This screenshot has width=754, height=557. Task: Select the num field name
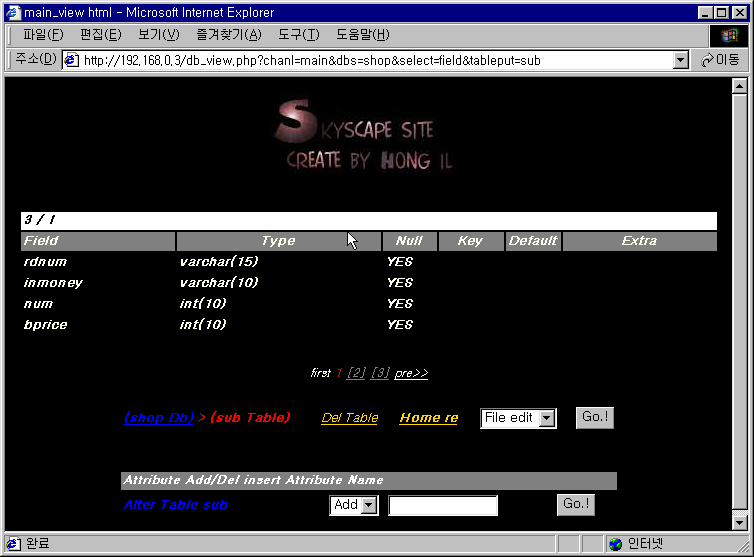38,304
